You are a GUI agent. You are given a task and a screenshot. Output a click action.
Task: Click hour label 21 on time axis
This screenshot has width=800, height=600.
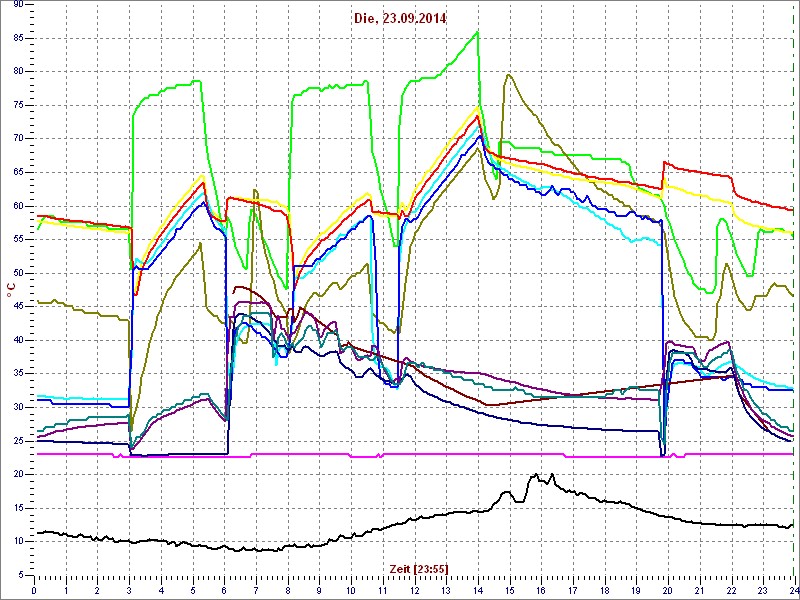tap(698, 591)
